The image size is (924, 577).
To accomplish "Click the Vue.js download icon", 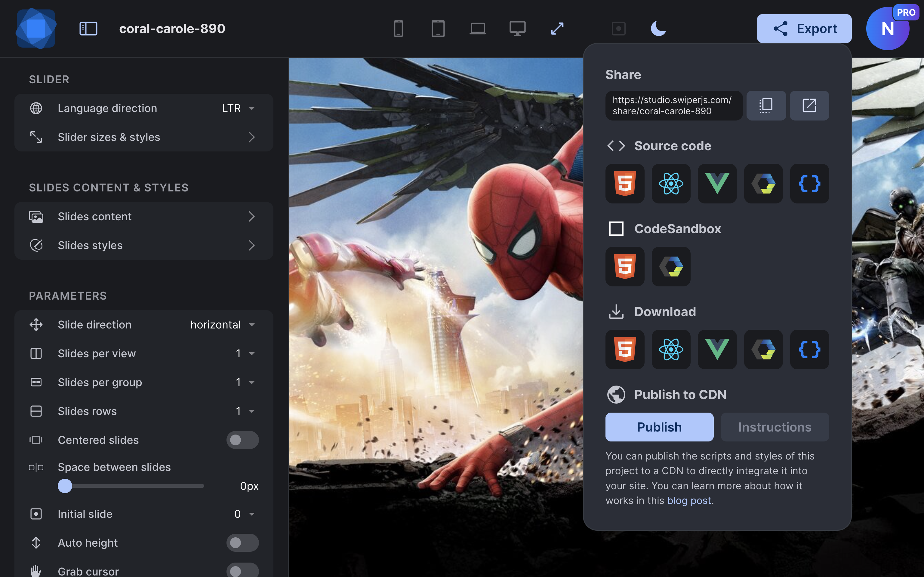I will click(717, 349).
